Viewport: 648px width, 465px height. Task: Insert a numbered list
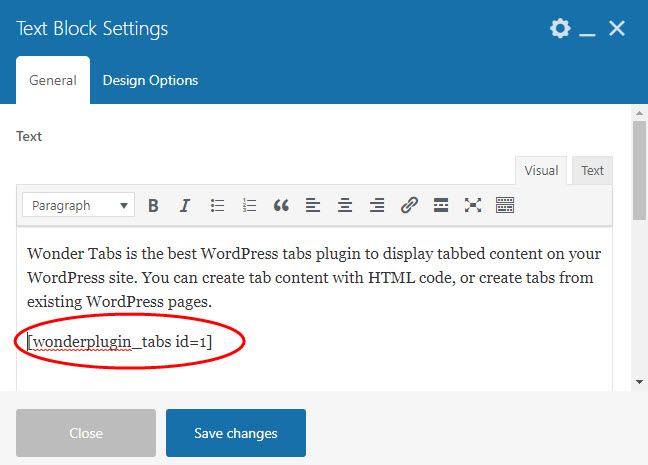click(249, 205)
